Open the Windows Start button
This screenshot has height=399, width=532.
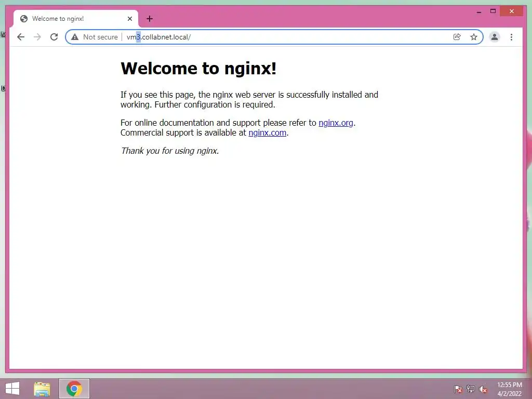12,389
